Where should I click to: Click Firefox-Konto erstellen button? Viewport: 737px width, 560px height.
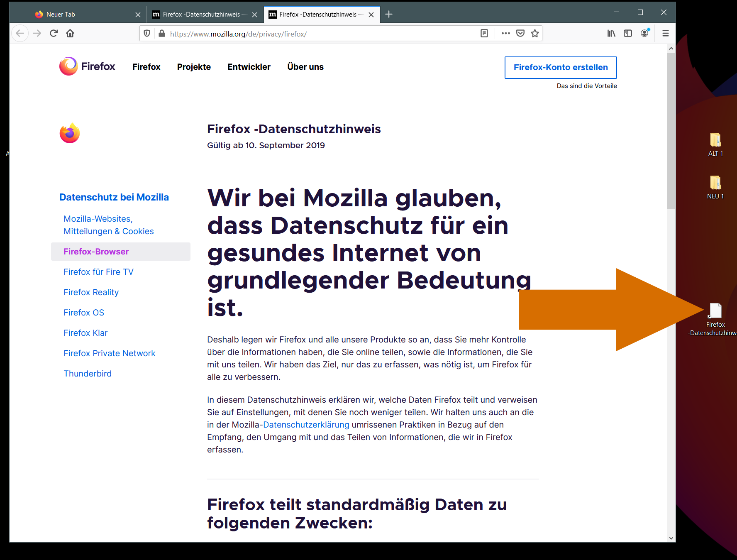pos(561,68)
